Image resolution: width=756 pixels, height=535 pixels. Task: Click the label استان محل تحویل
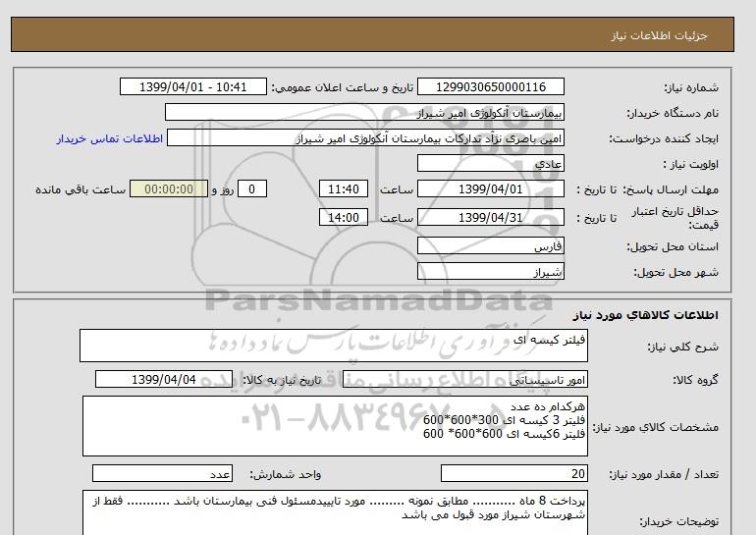coord(673,246)
